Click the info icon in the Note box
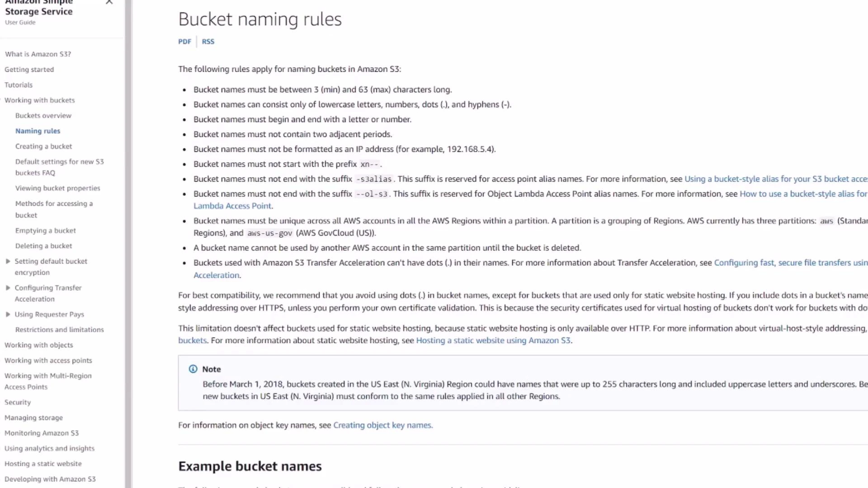 (193, 369)
